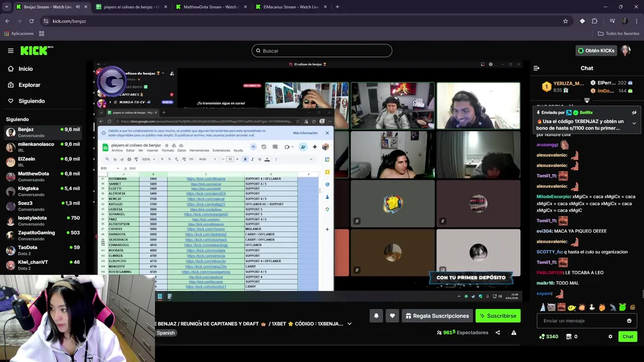This screenshot has height=362, width=644.
Task: Mute the Benjaz Stream tab audio
Action: [77, 7]
